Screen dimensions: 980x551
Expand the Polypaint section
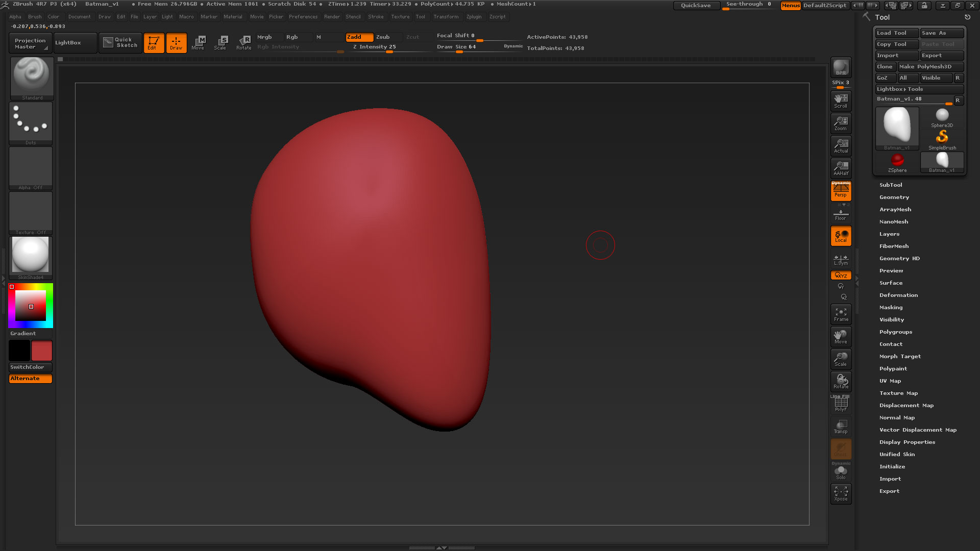coord(893,368)
